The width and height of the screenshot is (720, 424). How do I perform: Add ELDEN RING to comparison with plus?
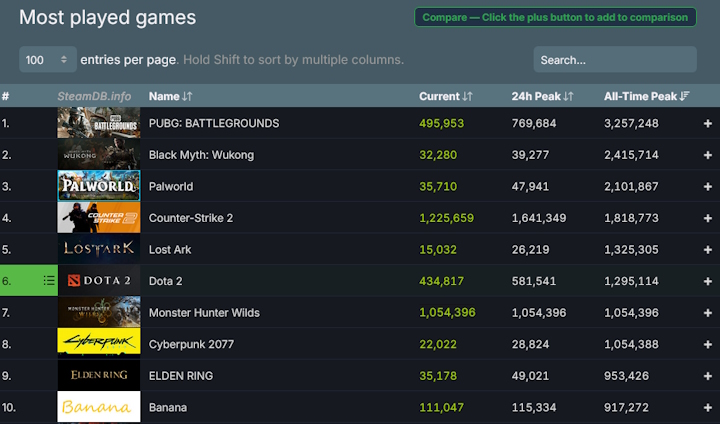point(708,376)
